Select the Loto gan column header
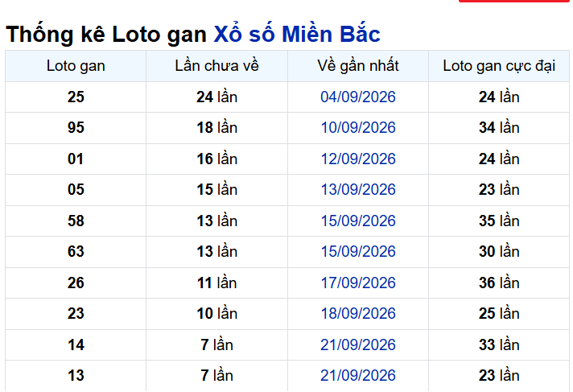The image size is (573, 392). (x=76, y=66)
